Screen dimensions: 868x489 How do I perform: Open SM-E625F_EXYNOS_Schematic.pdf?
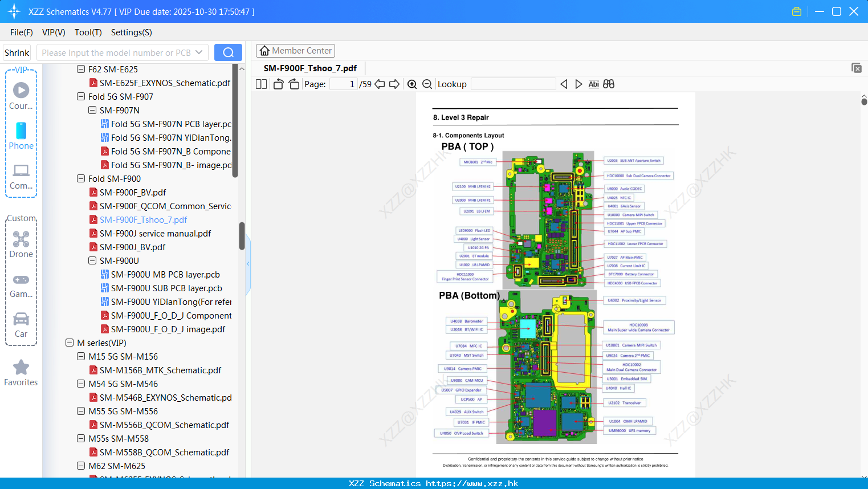click(160, 83)
